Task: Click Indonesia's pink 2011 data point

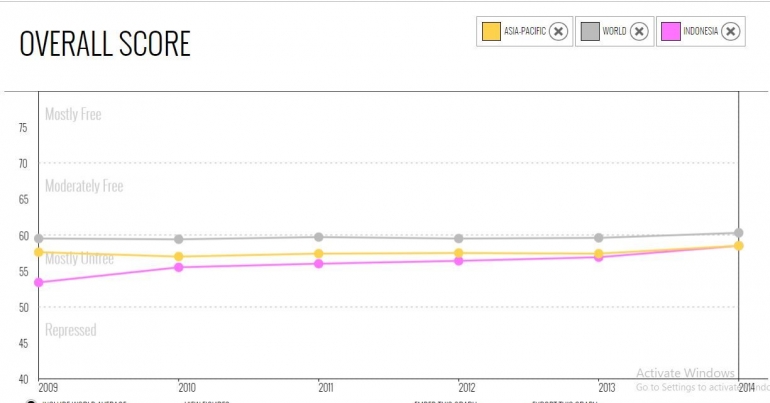Action: pos(318,264)
